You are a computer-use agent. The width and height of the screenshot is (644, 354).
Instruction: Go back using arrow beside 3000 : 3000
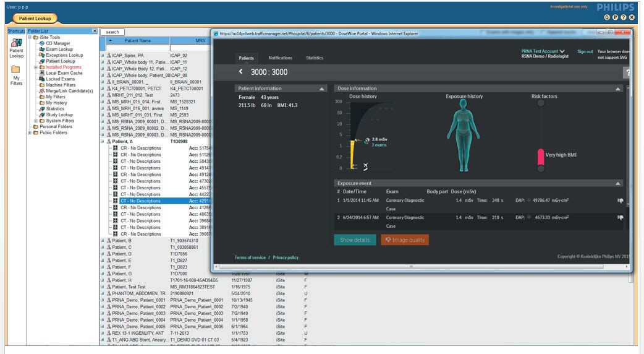pyautogui.click(x=241, y=72)
